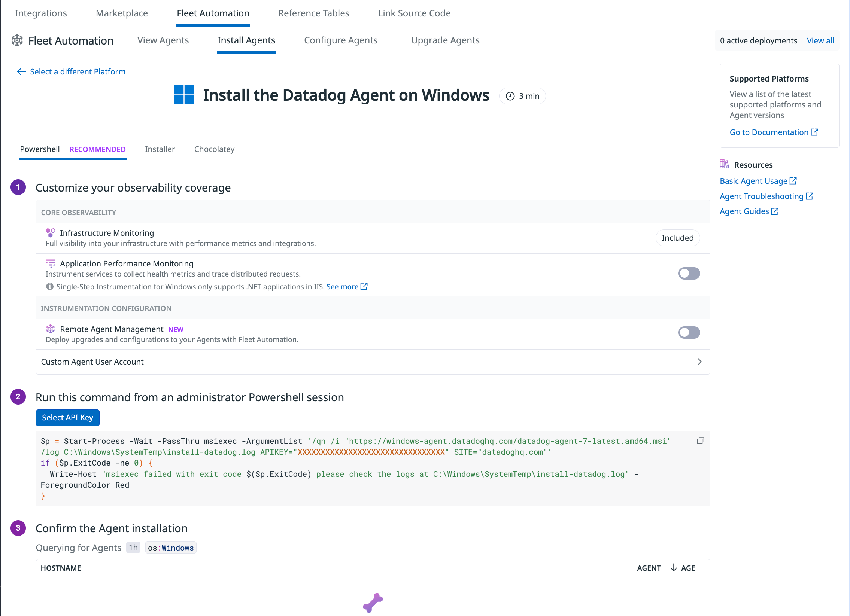
Task: Click the Application Performance Monitoring icon
Action: pos(50,263)
